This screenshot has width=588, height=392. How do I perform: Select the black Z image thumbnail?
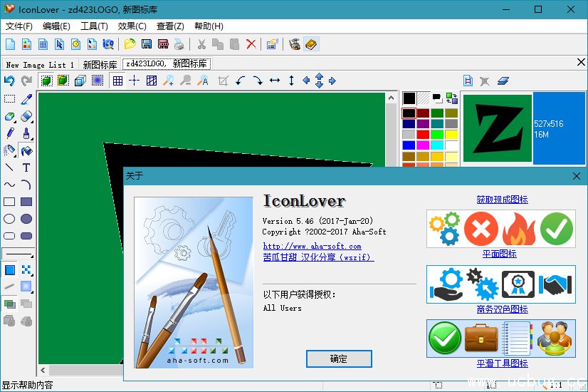(498, 128)
